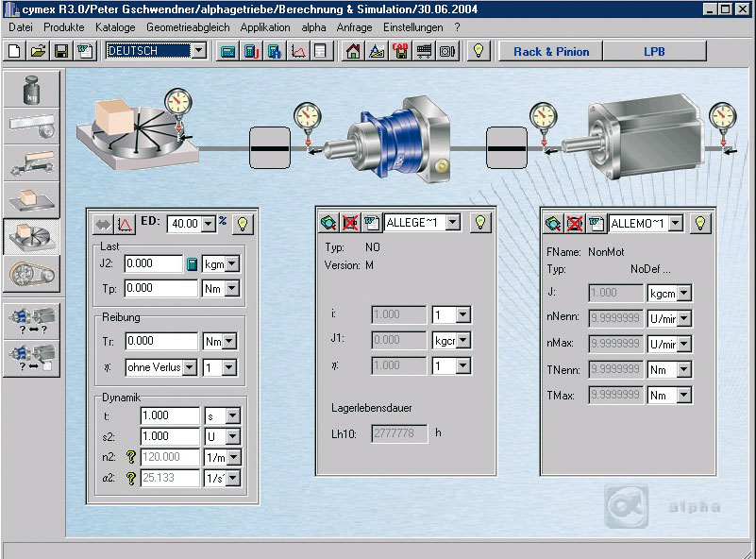Expand the ED 40.00 percentage dropdown
This screenshot has width=756, height=559.
208,224
